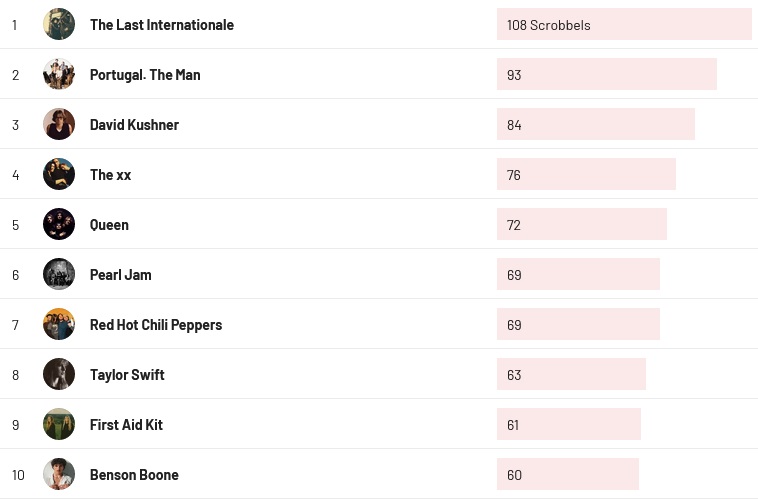
Task: Click The xx artist avatar
Action: point(59,174)
